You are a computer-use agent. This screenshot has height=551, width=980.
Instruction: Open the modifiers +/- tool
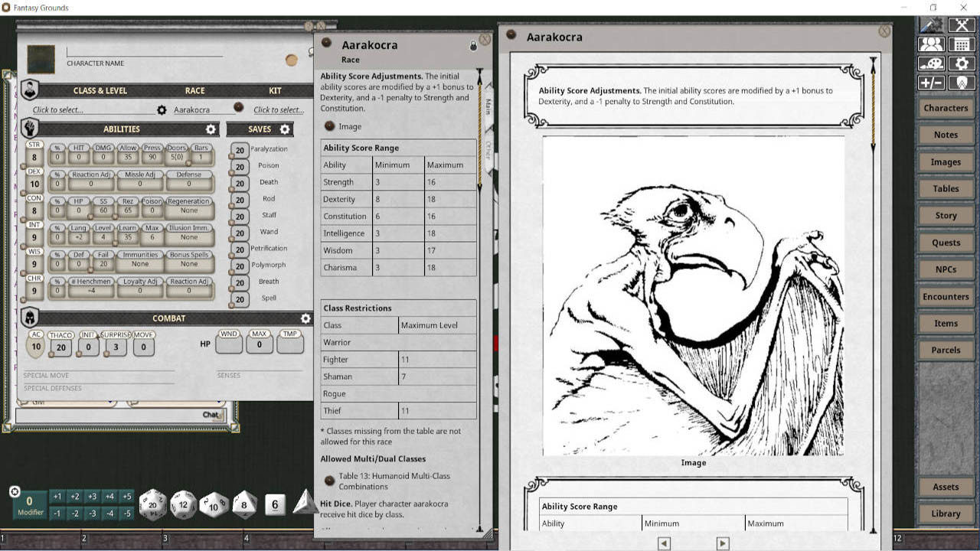(931, 82)
